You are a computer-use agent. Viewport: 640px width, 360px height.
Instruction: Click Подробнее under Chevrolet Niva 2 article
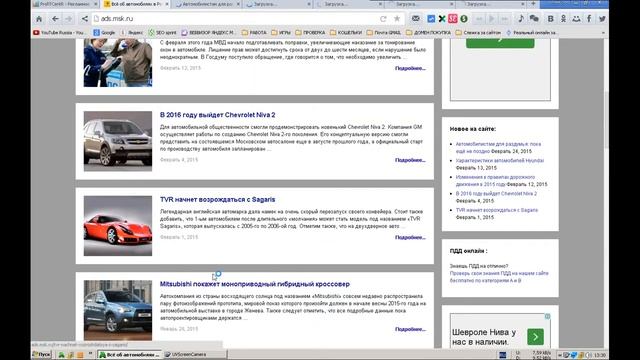pyautogui.click(x=410, y=160)
